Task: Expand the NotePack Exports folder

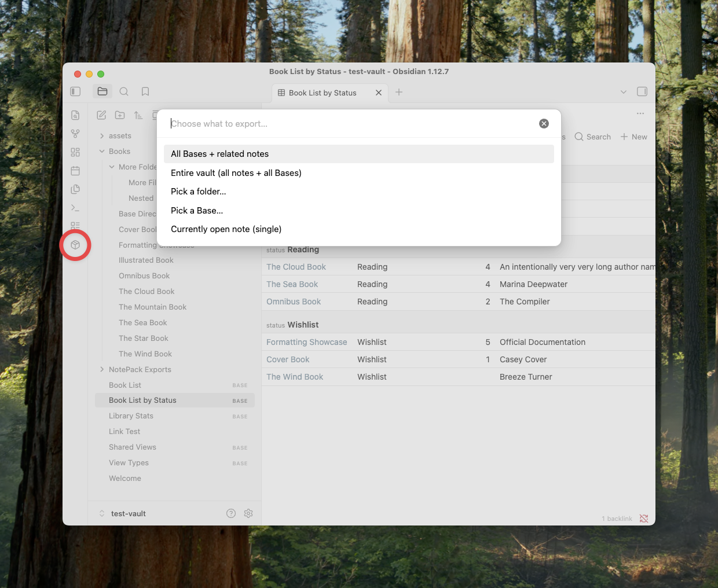Action: [x=102, y=369]
